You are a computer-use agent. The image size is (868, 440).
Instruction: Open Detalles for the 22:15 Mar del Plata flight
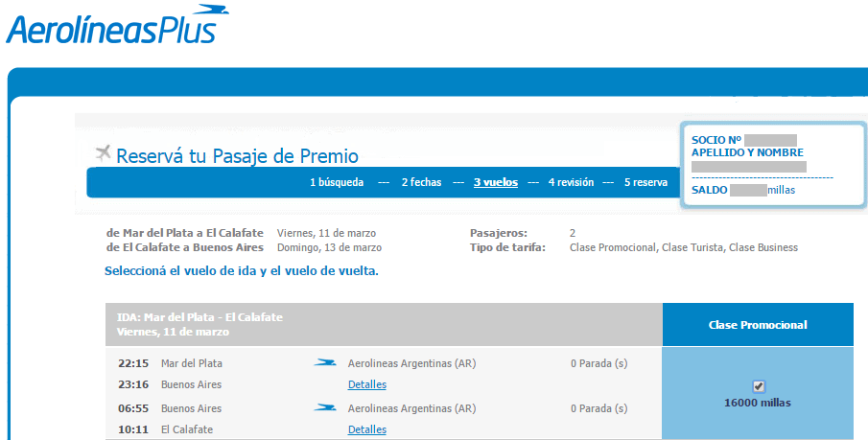[367, 384]
